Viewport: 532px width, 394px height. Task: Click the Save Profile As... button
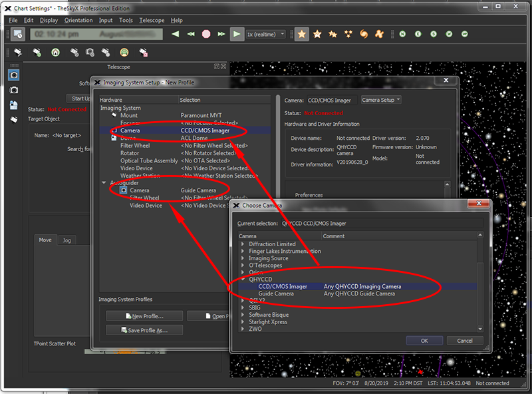pos(144,330)
